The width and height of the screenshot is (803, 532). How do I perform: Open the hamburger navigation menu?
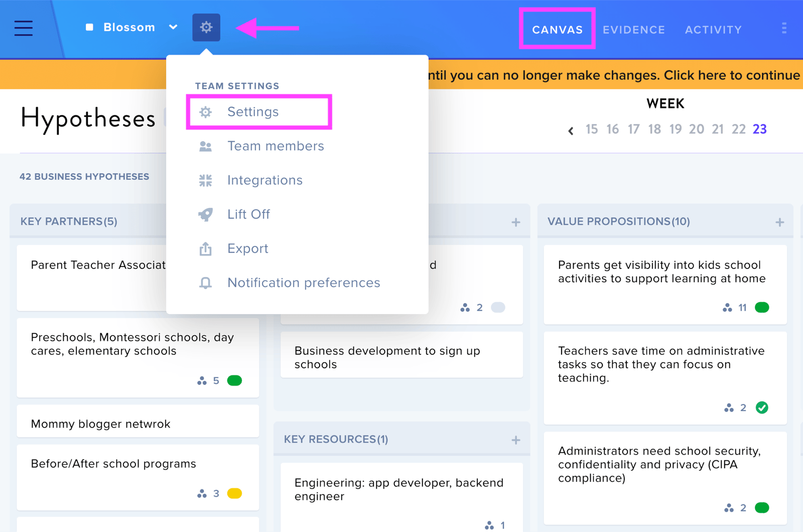tap(23, 28)
